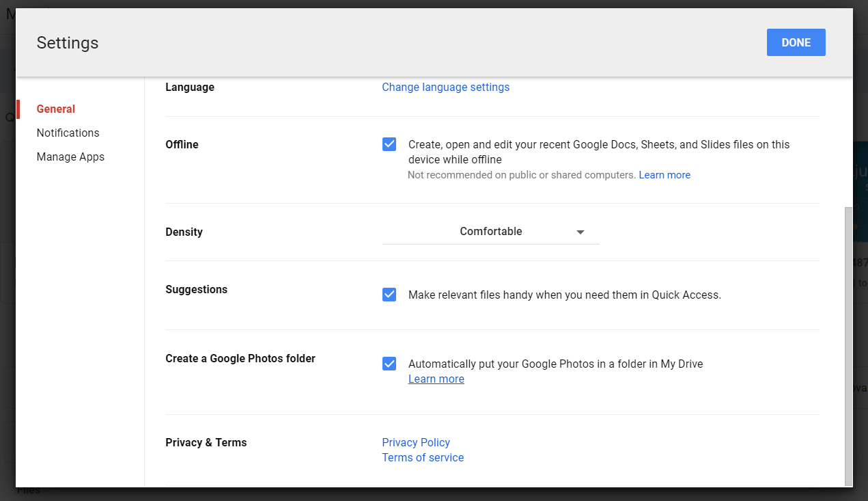
Task: Toggle the Google Photos folder checkbox
Action: coord(389,364)
